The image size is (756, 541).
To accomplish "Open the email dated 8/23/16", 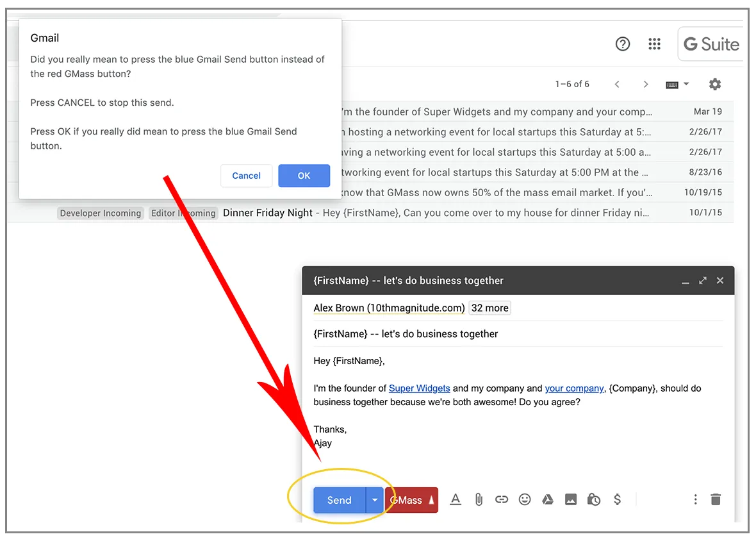I will pyautogui.click(x=538, y=172).
